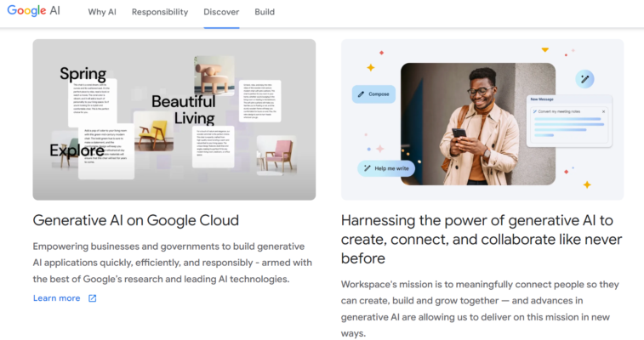Click the Learn more link
The width and height of the screenshot is (644, 340).
tap(57, 298)
